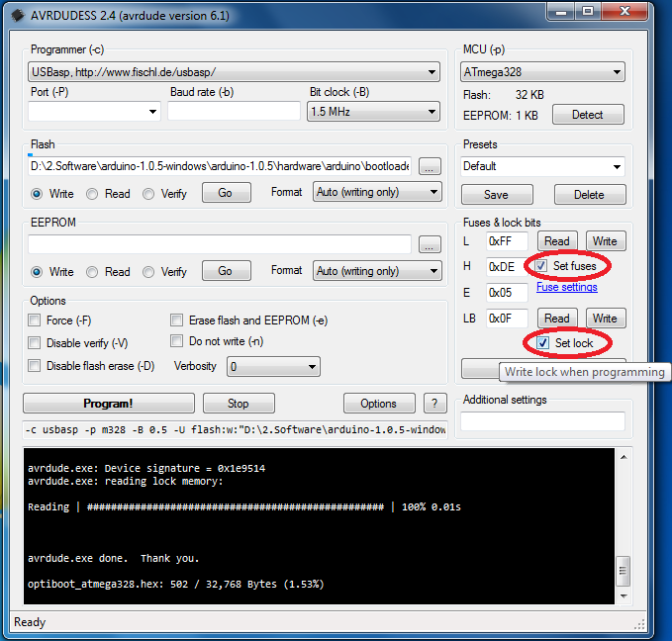The height and width of the screenshot is (641, 672).
Task: Click the lock bits Write button
Action: click(x=606, y=319)
